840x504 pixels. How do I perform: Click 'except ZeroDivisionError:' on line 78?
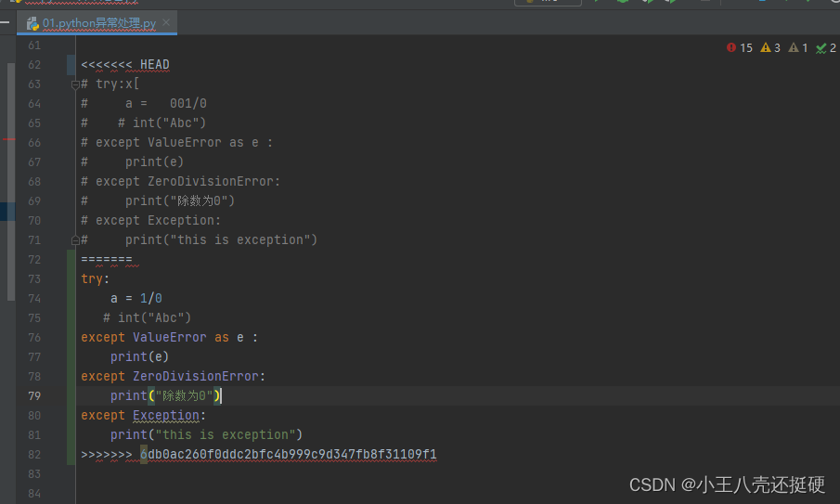(x=173, y=376)
